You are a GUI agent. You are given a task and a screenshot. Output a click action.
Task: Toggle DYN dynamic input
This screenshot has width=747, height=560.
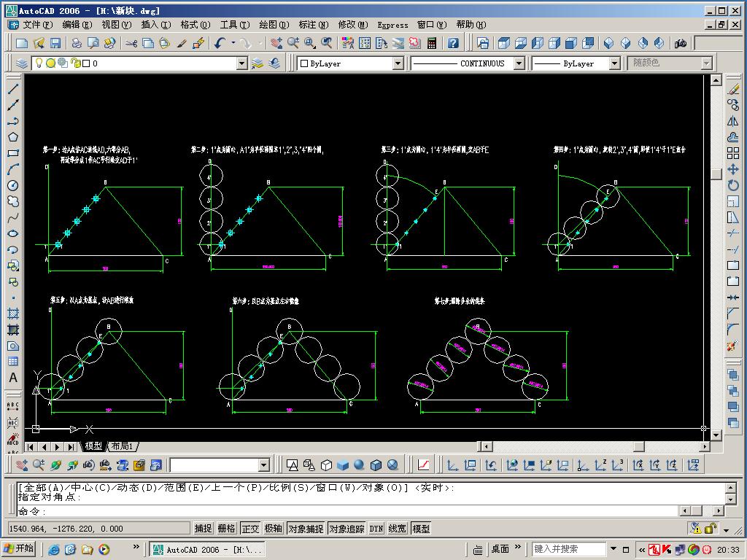coord(376,529)
